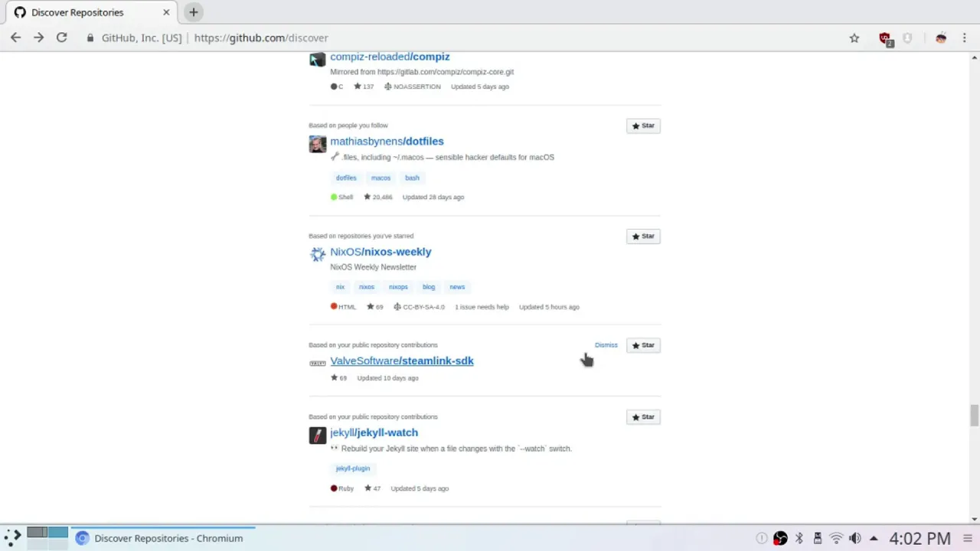Screen dimensions: 980x551
Task: Expand hidden system tray icons arrow
Action: coord(874,538)
